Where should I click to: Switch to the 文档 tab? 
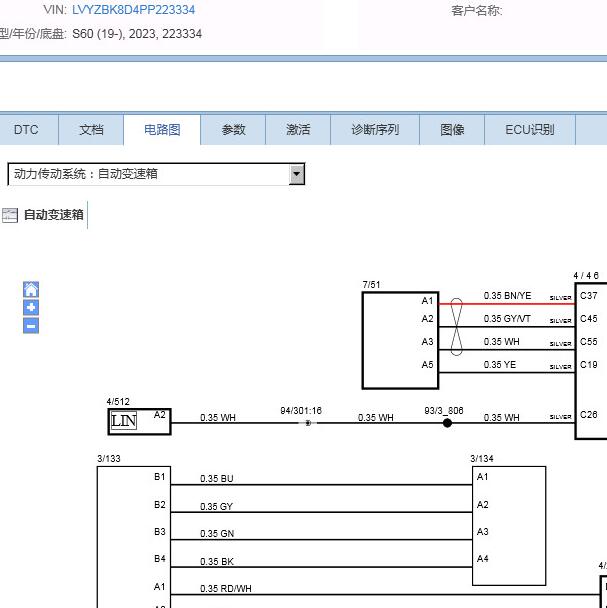(91, 130)
